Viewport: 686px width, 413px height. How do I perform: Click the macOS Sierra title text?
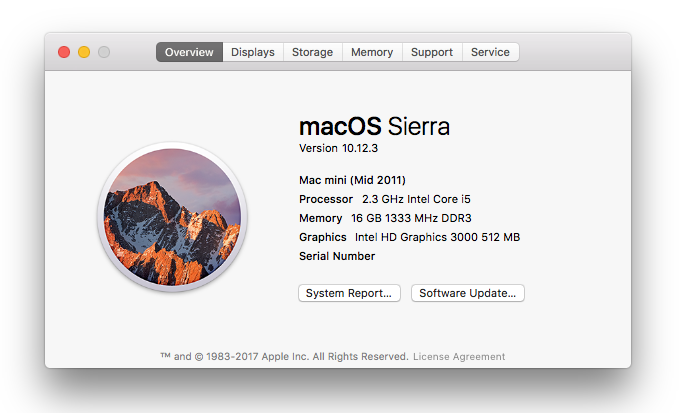(x=374, y=126)
